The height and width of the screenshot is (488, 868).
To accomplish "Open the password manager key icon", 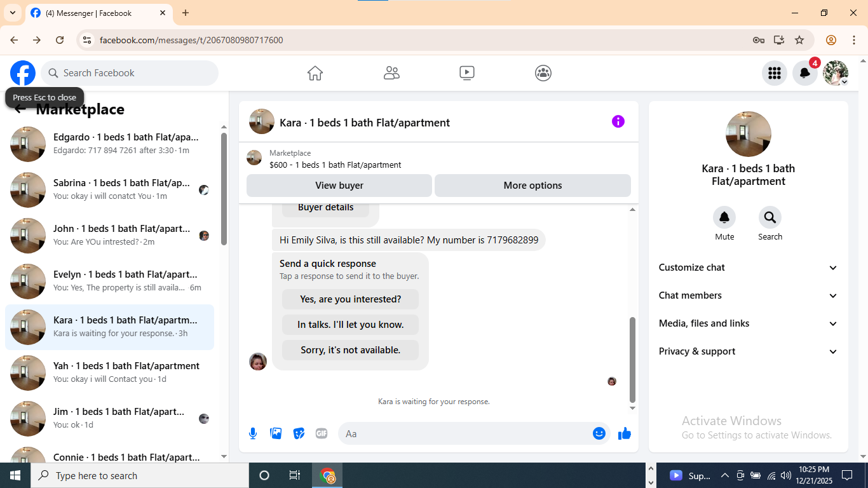I will [759, 40].
